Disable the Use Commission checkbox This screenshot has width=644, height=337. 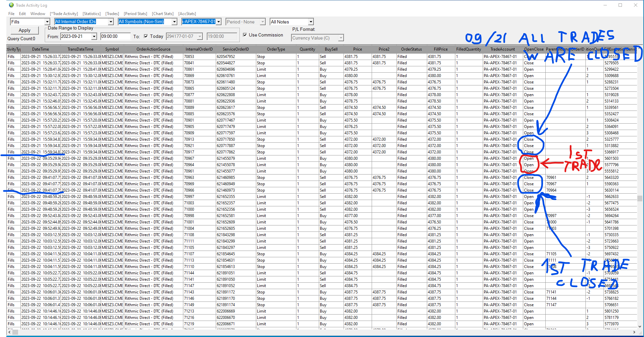tap(245, 35)
